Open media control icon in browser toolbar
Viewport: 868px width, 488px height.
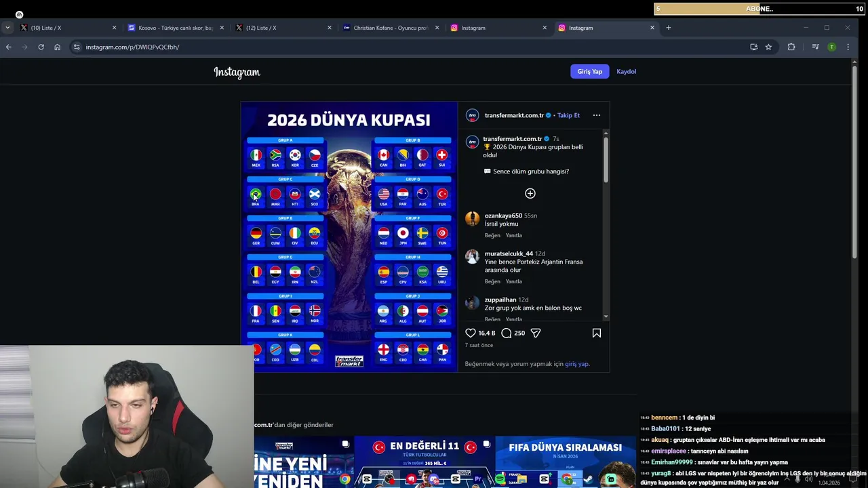tap(815, 47)
